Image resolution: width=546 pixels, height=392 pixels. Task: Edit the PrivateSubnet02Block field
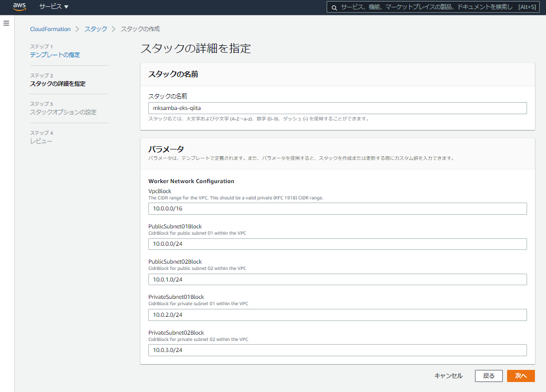coord(337,350)
